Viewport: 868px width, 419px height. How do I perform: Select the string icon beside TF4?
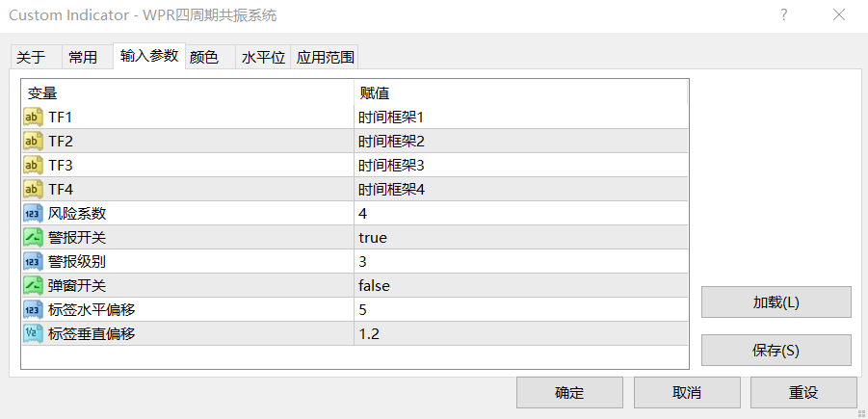(33, 190)
